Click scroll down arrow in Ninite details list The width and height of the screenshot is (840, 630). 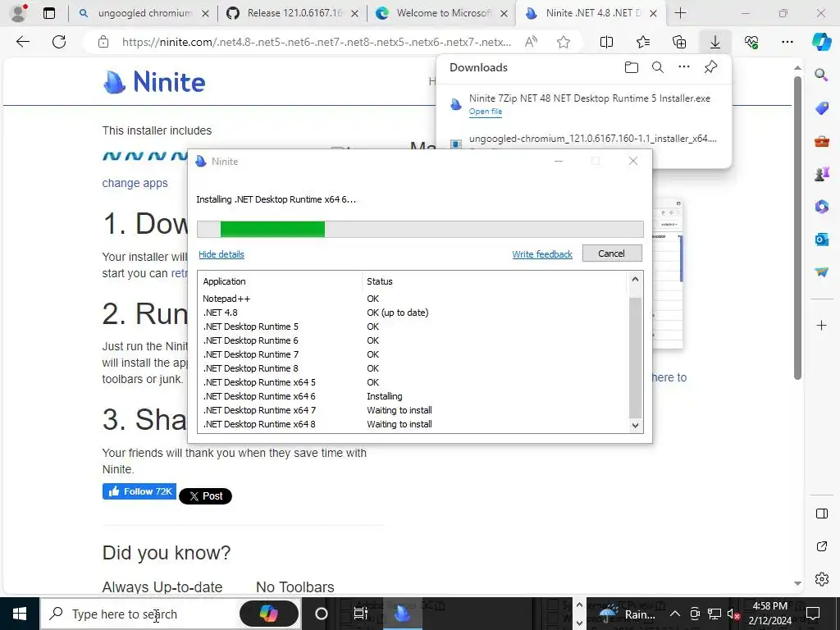click(635, 426)
